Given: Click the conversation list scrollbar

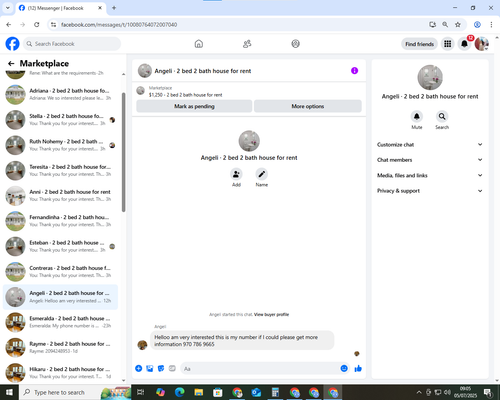Looking at the screenshot, I should tap(123, 152).
